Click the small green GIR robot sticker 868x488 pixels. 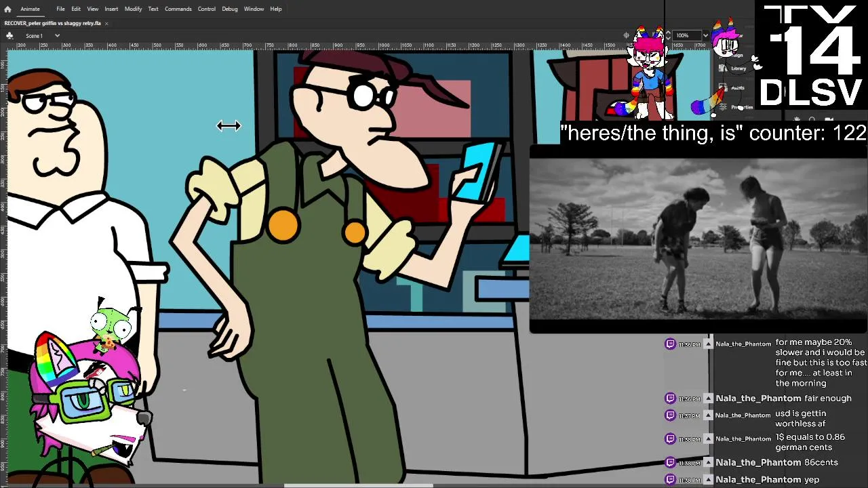[x=112, y=327]
